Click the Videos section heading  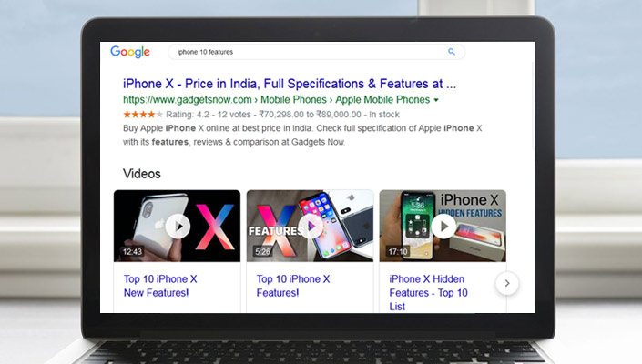coord(142,174)
